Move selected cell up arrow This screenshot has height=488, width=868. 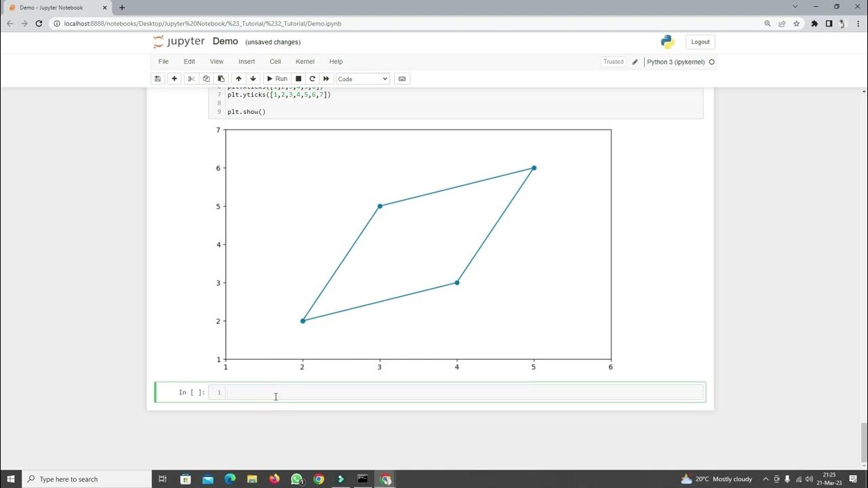238,79
